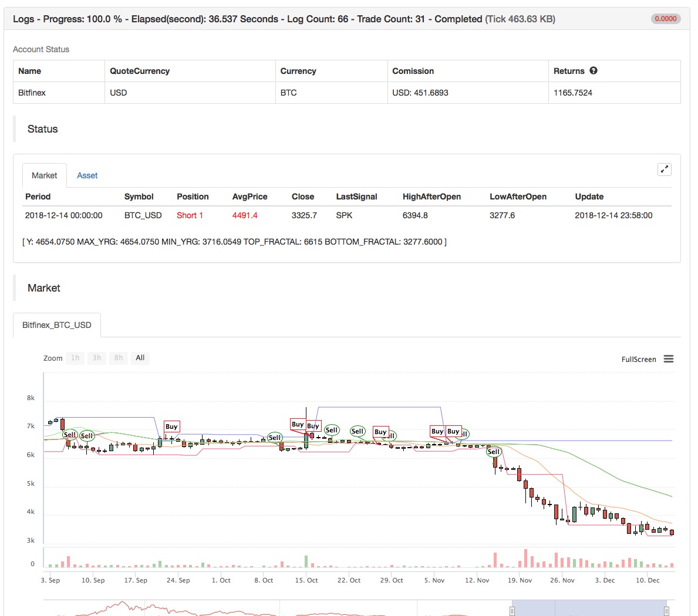
Task: Switch to the Asset tab
Action: (87, 175)
